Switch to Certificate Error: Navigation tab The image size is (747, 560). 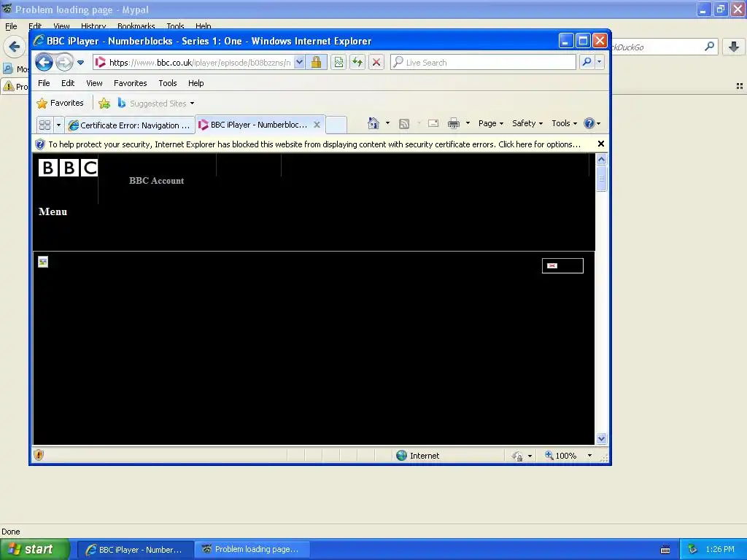(130, 125)
